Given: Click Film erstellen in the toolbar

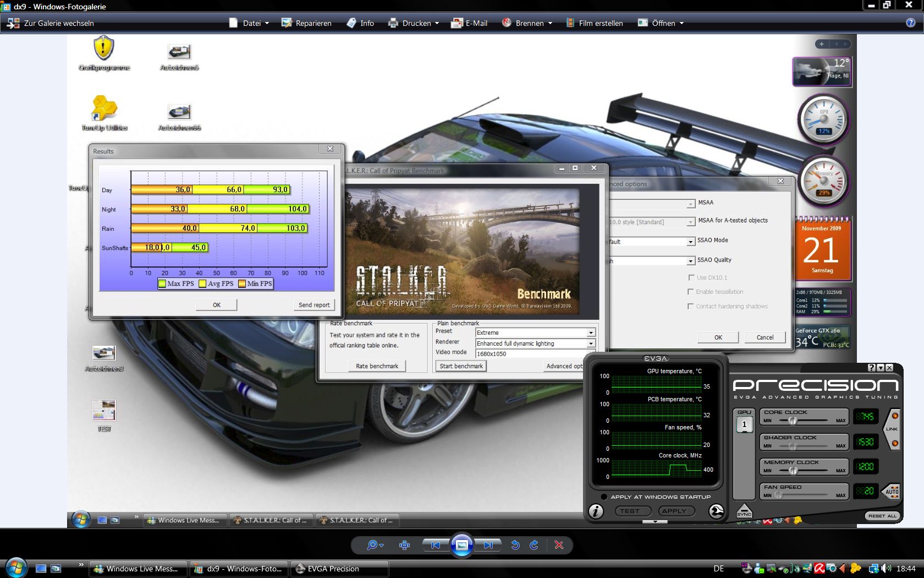Looking at the screenshot, I should [594, 23].
